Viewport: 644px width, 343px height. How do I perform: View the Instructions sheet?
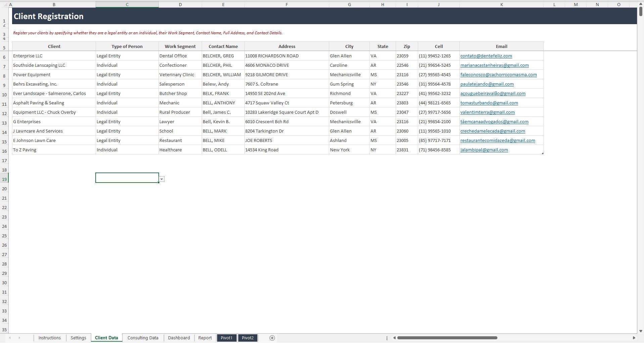[x=49, y=338]
